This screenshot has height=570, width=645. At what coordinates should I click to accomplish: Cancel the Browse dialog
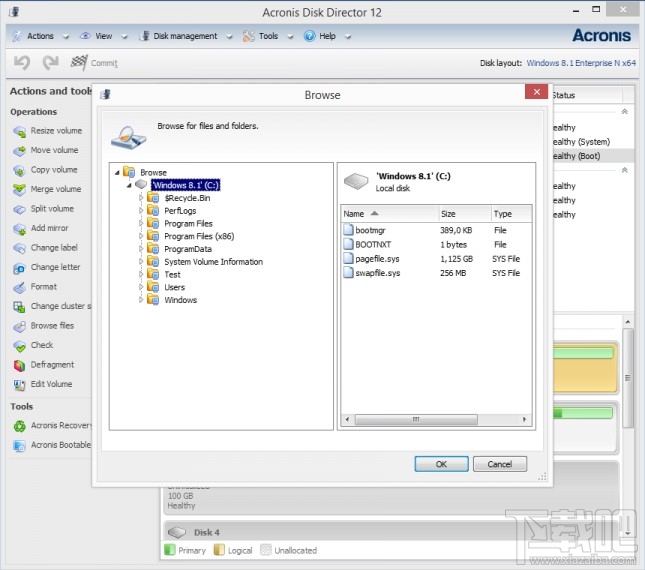tap(499, 464)
